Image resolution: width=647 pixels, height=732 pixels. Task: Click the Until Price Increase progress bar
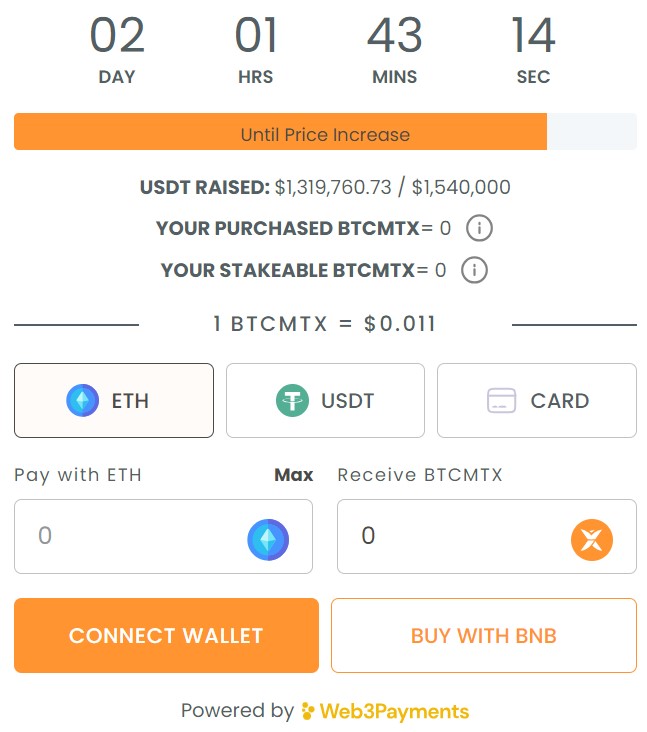[325, 132]
